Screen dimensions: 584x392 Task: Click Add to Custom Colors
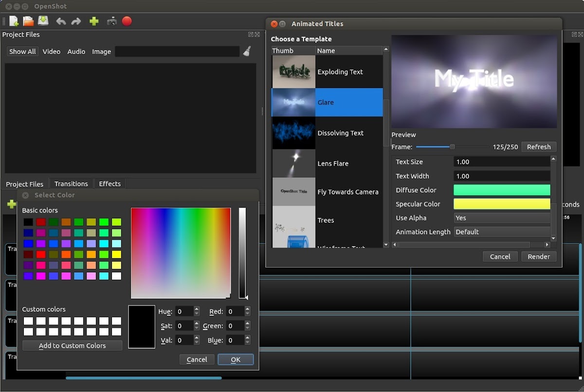pyautogui.click(x=72, y=346)
